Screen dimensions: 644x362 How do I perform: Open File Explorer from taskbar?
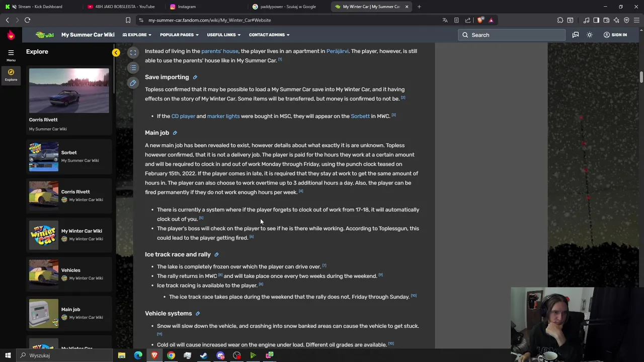click(122, 355)
